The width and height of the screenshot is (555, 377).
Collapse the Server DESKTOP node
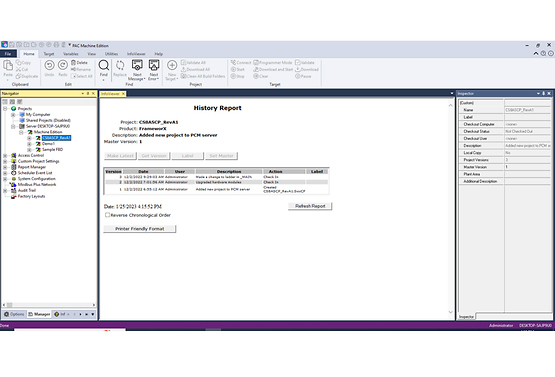point(13,126)
